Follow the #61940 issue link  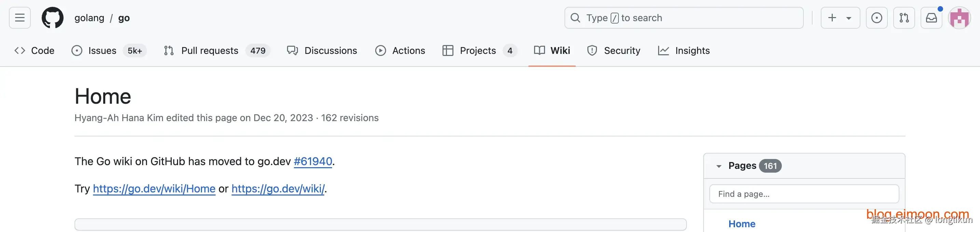click(x=313, y=161)
